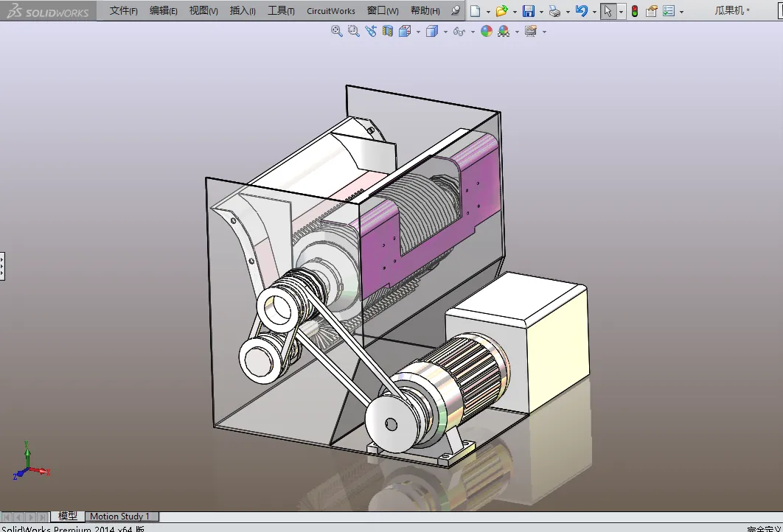The width and height of the screenshot is (783, 532).
Task: Open the 工具(T) menu
Action: pos(281,10)
